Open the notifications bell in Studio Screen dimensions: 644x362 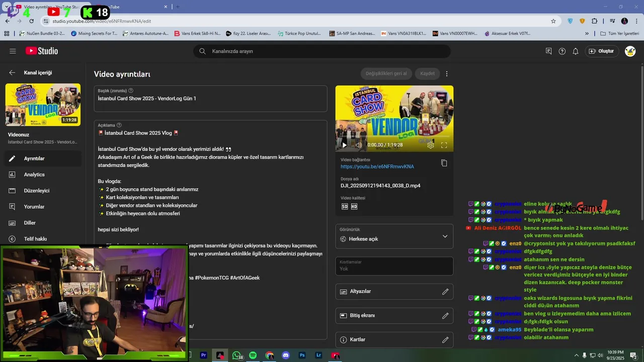tap(576, 51)
